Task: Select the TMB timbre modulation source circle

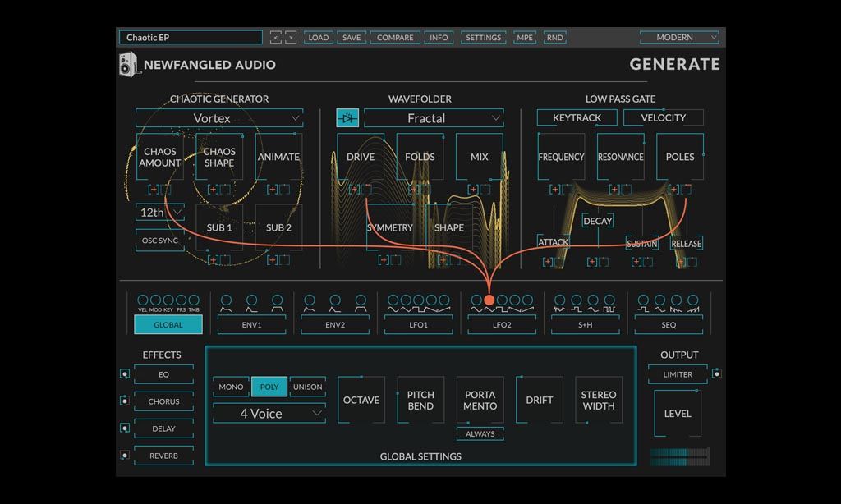Action: coord(194,300)
